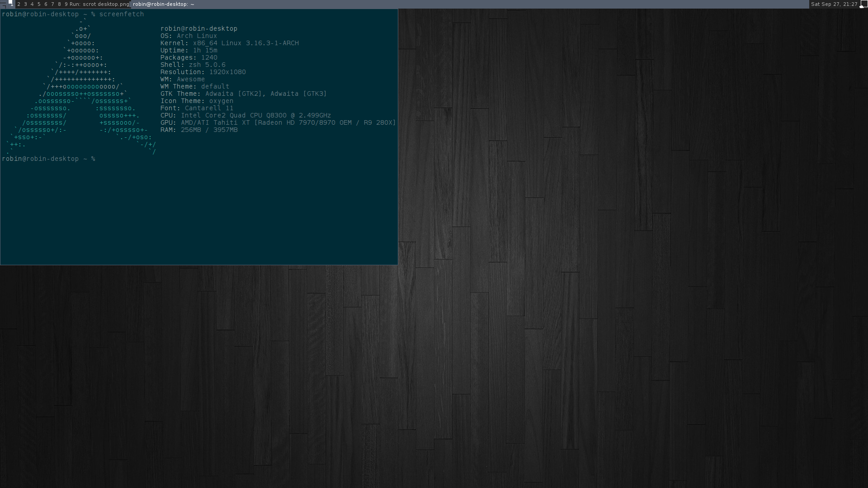Switch to workspace tag 8
This screenshot has height=488, width=868.
pyautogui.click(x=59, y=4)
